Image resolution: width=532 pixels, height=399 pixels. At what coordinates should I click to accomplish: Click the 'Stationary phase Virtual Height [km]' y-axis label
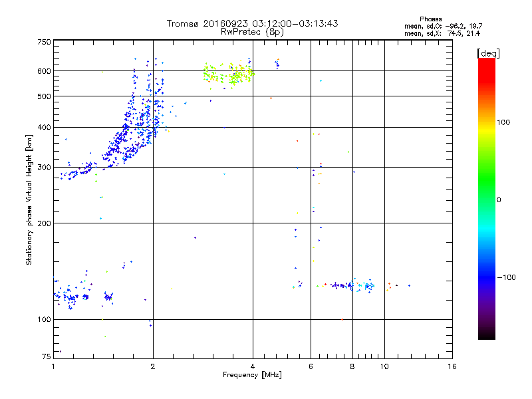point(29,199)
